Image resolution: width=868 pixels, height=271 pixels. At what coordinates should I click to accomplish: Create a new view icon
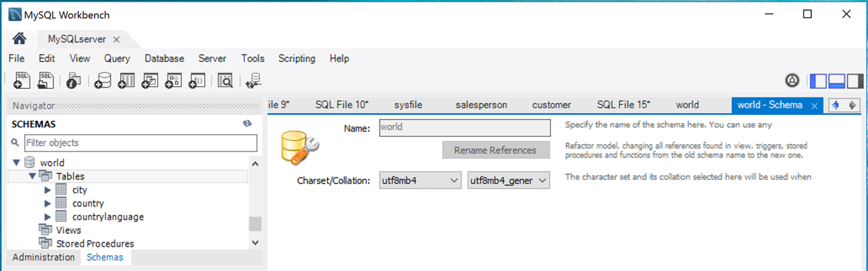click(x=150, y=80)
